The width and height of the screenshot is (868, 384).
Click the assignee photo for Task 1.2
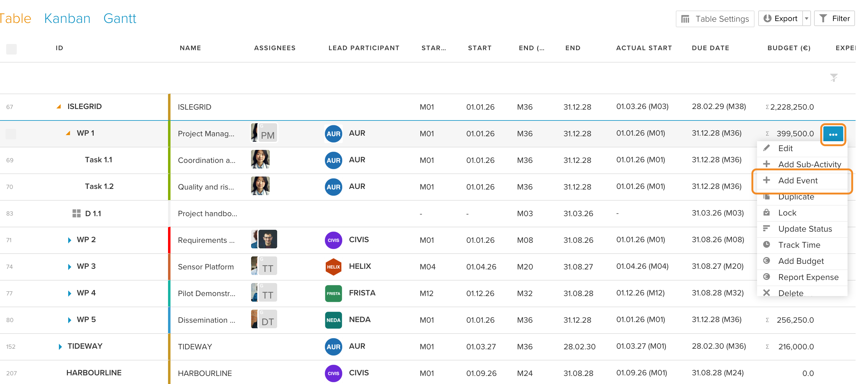[x=260, y=186]
